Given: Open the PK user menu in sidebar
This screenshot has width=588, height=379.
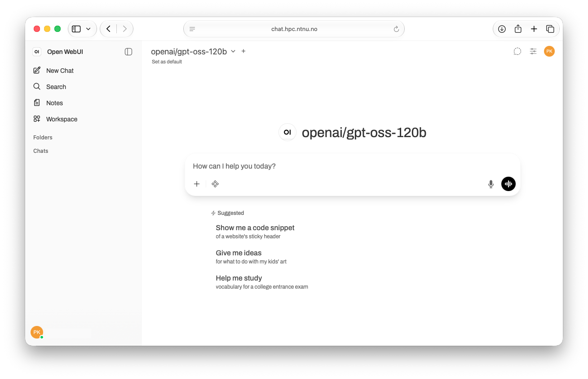Looking at the screenshot, I should point(37,332).
